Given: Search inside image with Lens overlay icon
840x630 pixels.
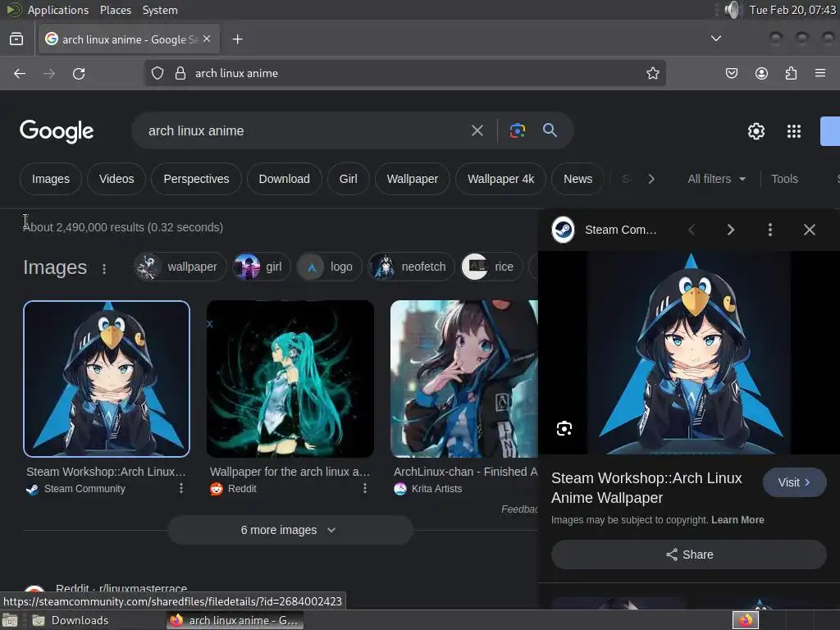Looking at the screenshot, I should pos(564,428).
